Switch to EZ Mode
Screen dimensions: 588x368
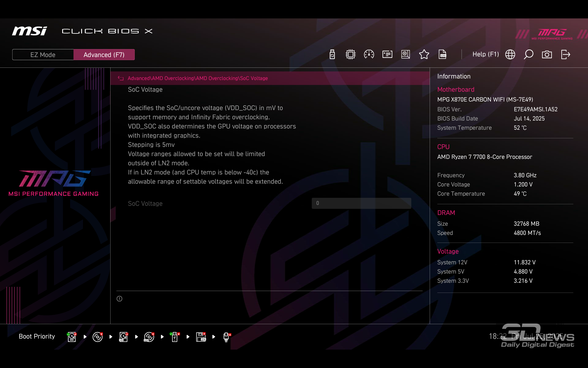43,55
